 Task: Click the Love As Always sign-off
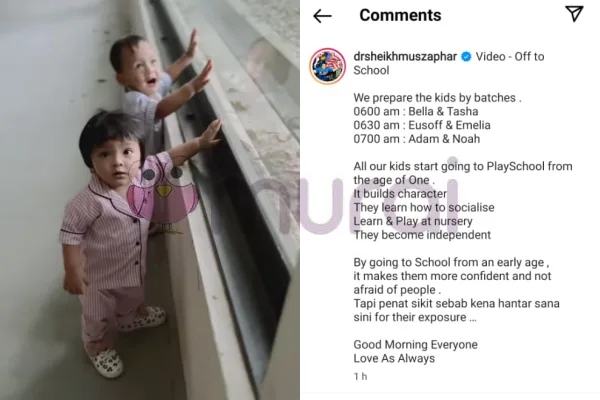(x=394, y=358)
